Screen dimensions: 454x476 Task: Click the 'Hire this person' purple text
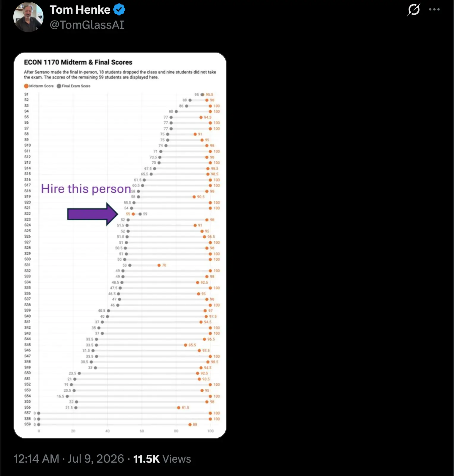coord(86,189)
